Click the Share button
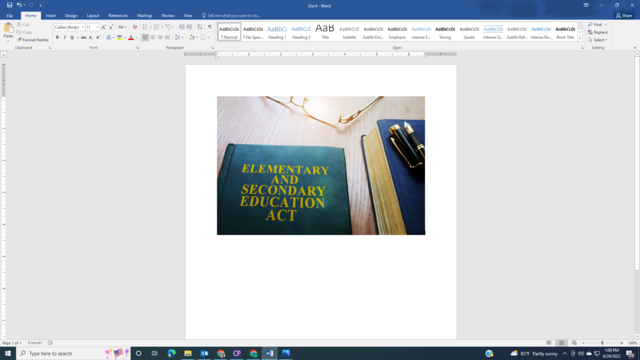The image size is (640, 360). click(x=624, y=16)
